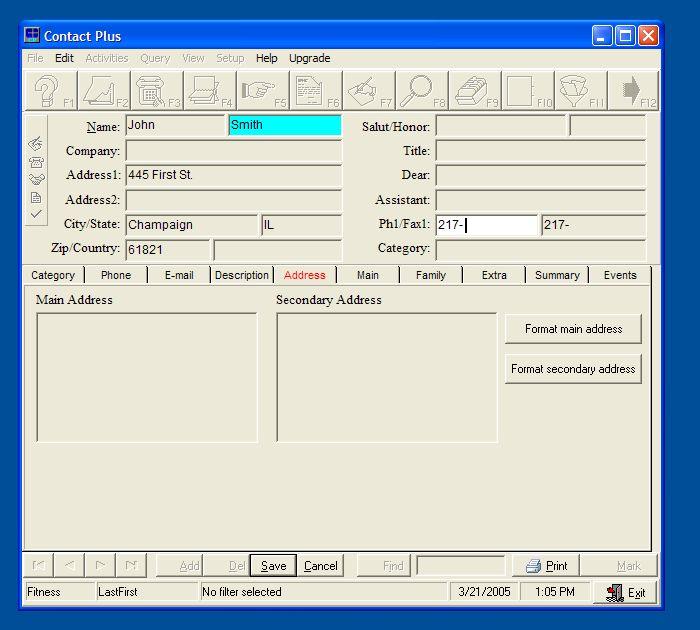Click the Find search text box

pyautogui.click(x=461, y=566)
